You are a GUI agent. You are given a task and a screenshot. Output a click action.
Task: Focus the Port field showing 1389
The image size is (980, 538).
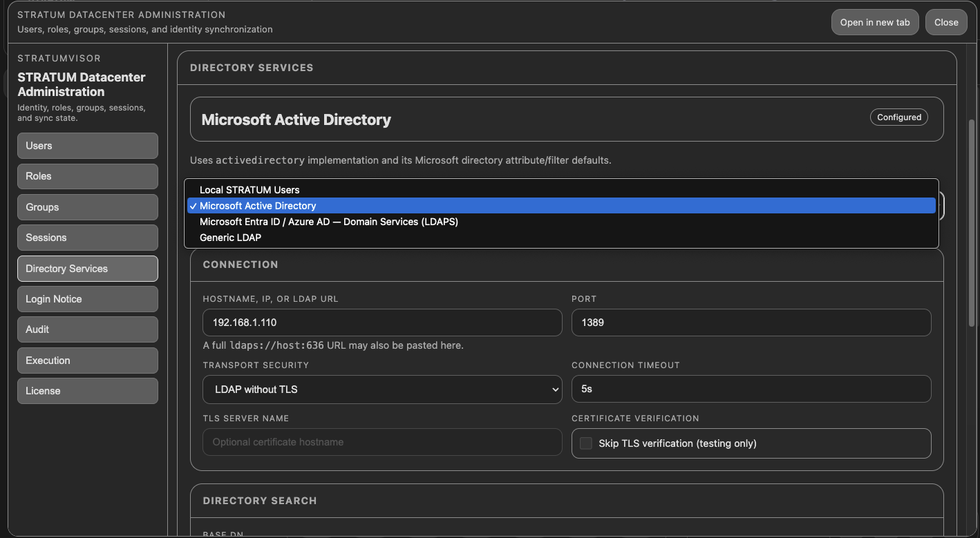tap(751, 323)
